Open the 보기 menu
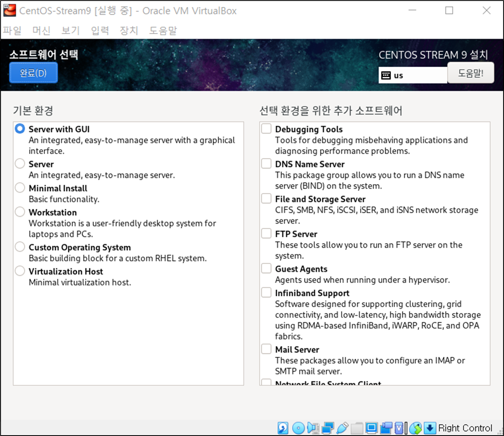Viewport: 504px width, 436px height. pos(70,30)
